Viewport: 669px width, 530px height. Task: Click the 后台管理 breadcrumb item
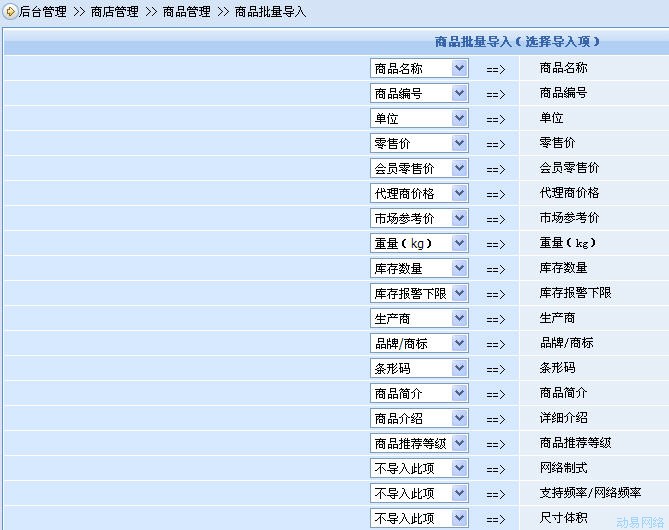(43, 12)
